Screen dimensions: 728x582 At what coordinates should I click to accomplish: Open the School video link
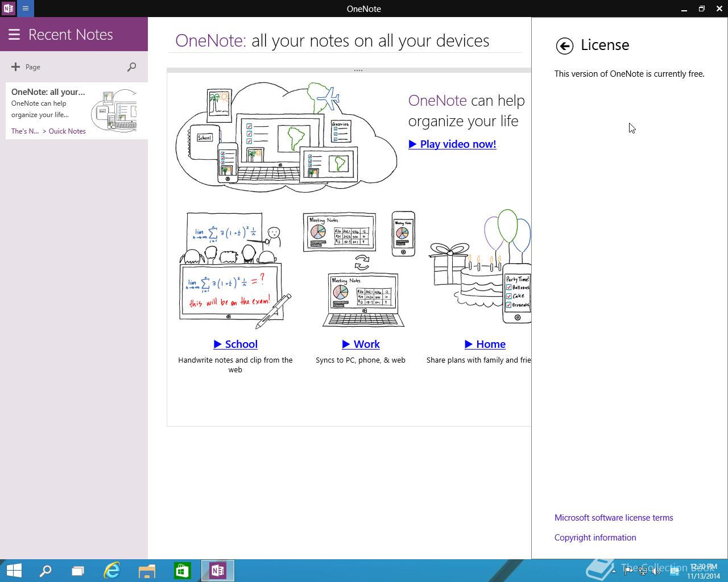click(235, 344)
